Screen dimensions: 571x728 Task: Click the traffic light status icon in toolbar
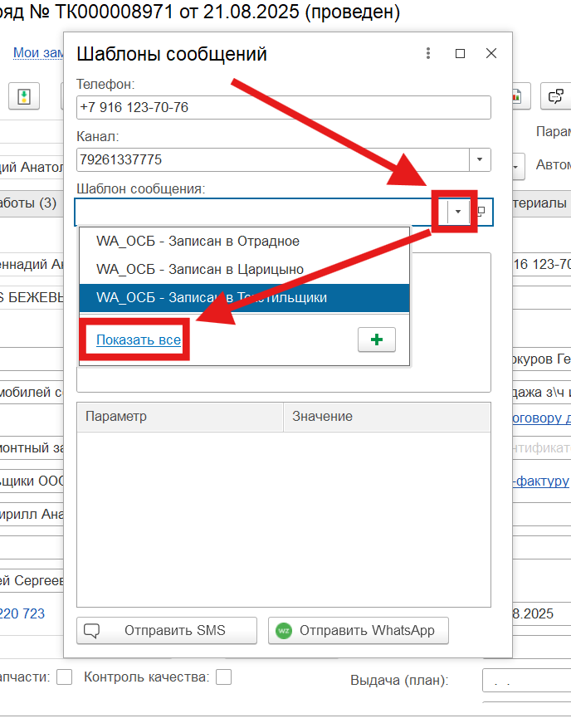coord(24,96)
